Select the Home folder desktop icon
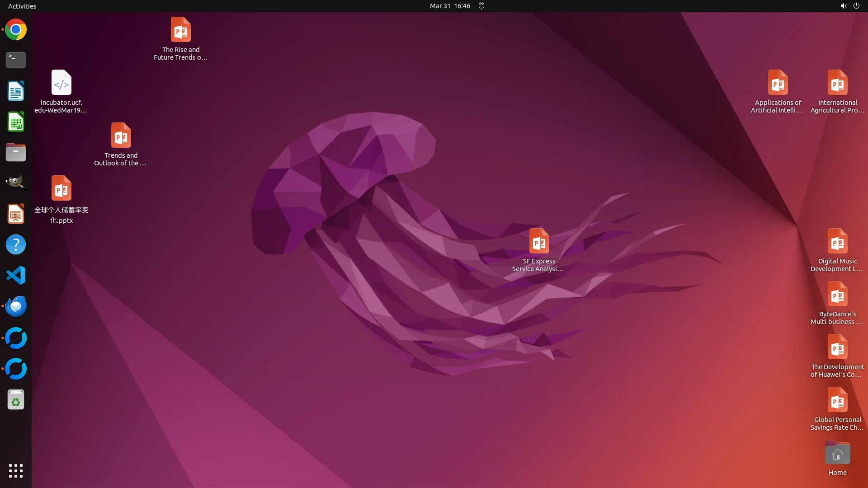The height and width of the screenshot is (488, 868). (x=837, y=454)
